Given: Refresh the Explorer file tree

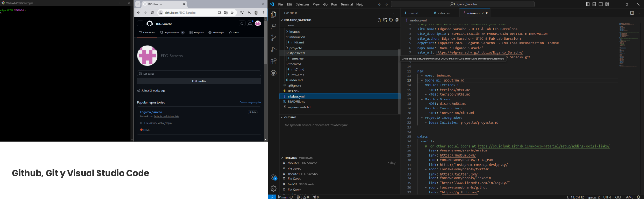Looking at the screenshot, I should (390, 20).
